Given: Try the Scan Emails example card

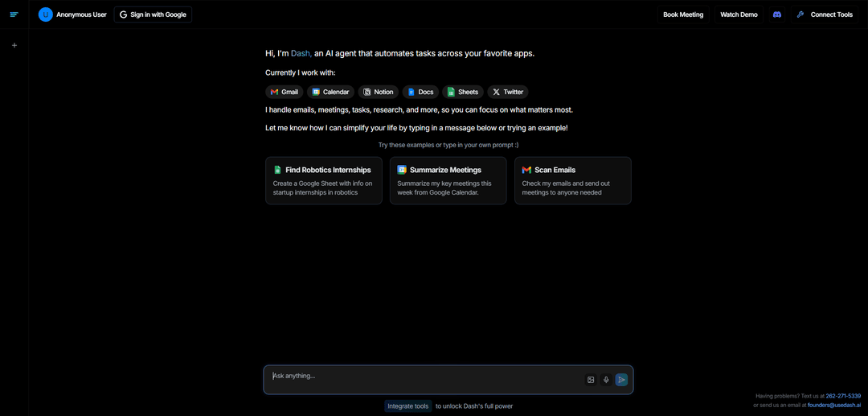Looking at the screenshot, I should pos(573,180).
